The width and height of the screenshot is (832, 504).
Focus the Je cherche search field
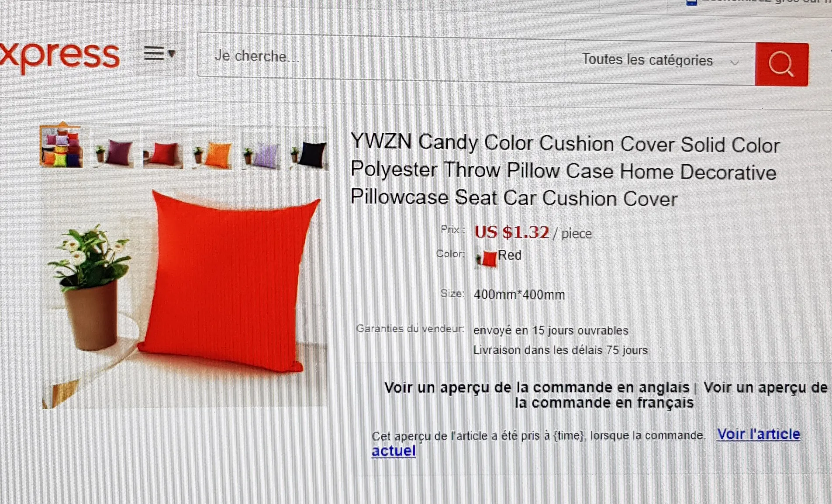coord(381,56)
